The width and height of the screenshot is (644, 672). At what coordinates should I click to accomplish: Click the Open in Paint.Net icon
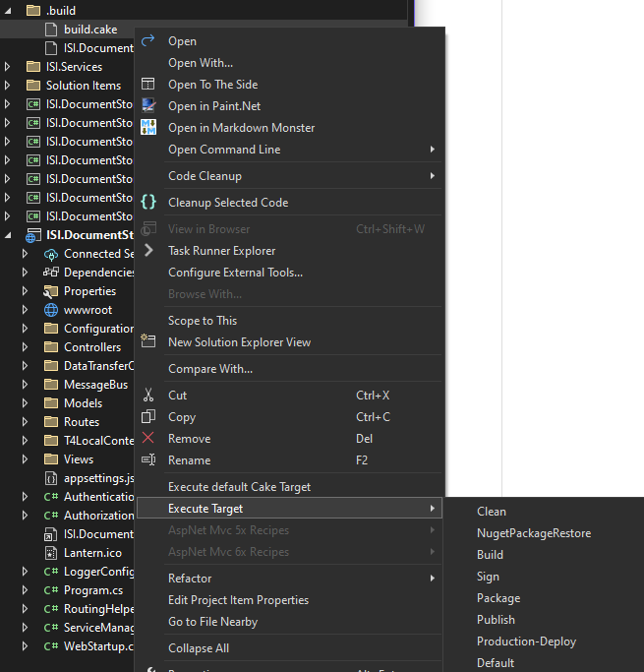point(148,106)
